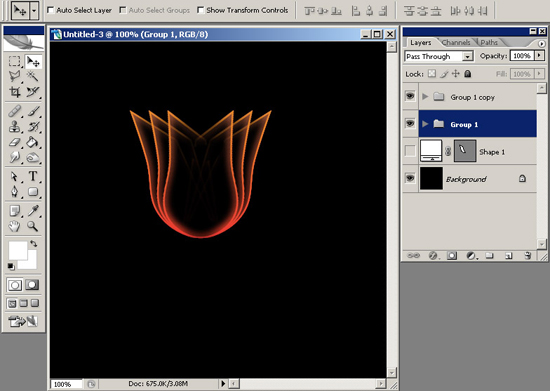Image resolution: width=550 pixels, height=391 pixels.
Task: Click the document zoom percentage field
Action: (66, 384)
